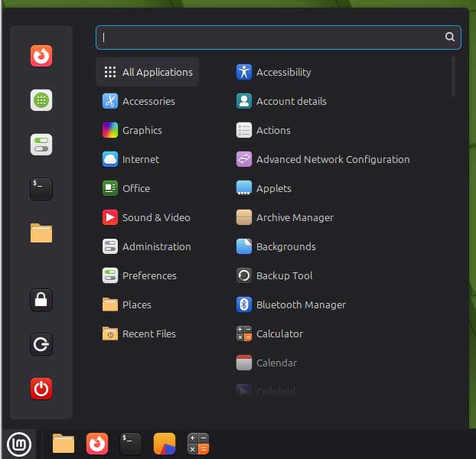Click the application list scrollbar
Screen dimensions: 476x459
(453, 76)
